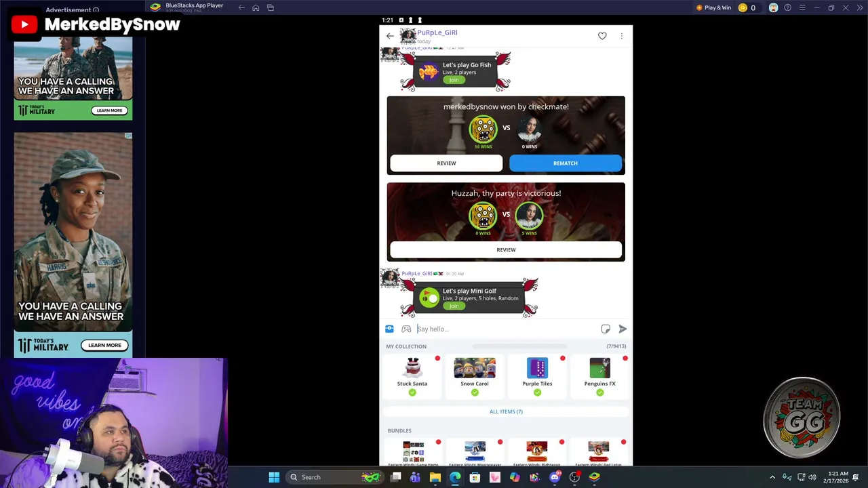Join the Go Fish game invite
Screen dimensions: 868x488
coord(454,80)
